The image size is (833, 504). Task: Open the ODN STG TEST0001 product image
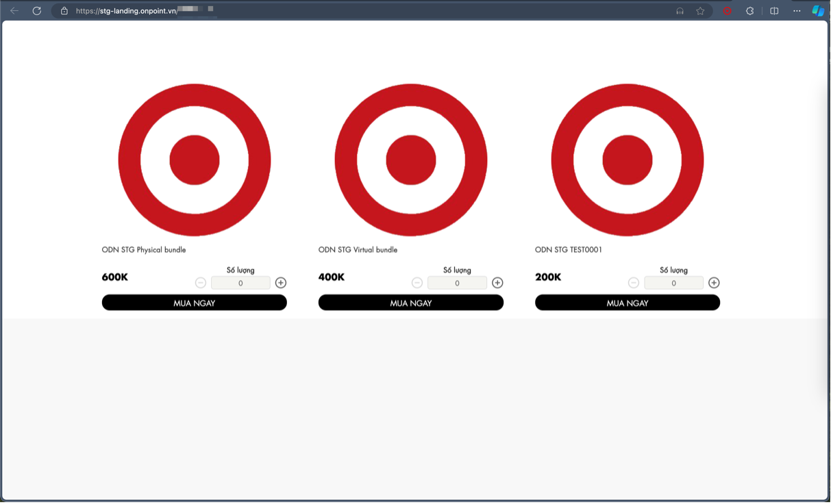[x=627, y=160]
